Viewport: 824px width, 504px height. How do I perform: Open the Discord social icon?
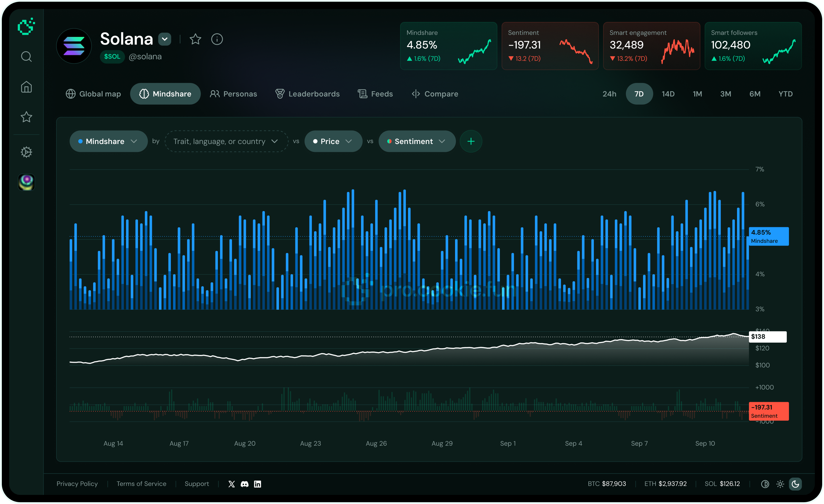(x=244, y=484)
